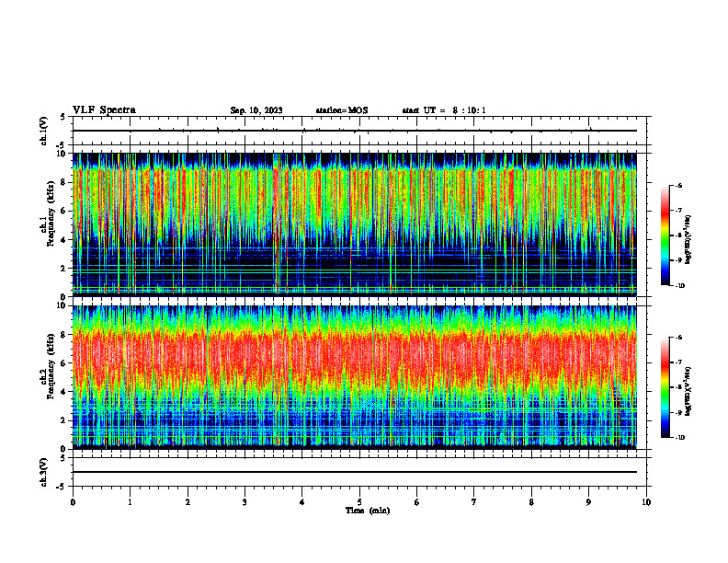Click the "10" frequency tick of ch.1 spectrogram
Image resolution: width=728 pixels, height=563 pixels.
pos(63,154)
